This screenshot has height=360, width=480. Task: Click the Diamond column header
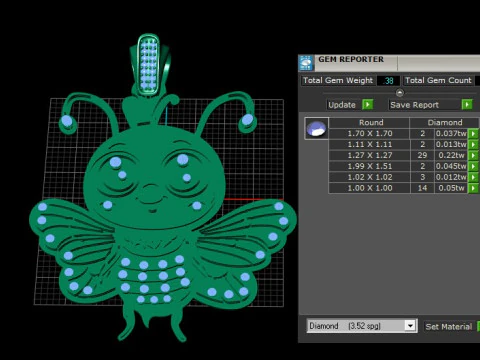445,122
